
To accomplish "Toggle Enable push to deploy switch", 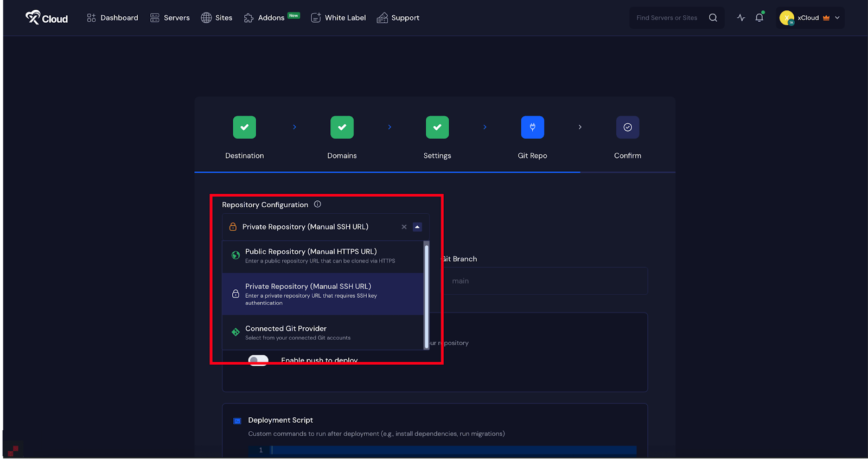I will pyautogui.click(x=258, y=360).
